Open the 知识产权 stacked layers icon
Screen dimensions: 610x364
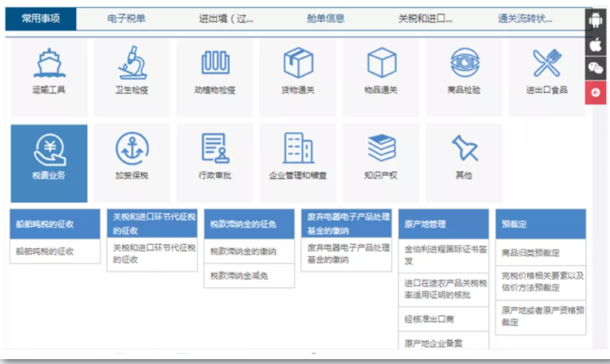pos(381,149)
